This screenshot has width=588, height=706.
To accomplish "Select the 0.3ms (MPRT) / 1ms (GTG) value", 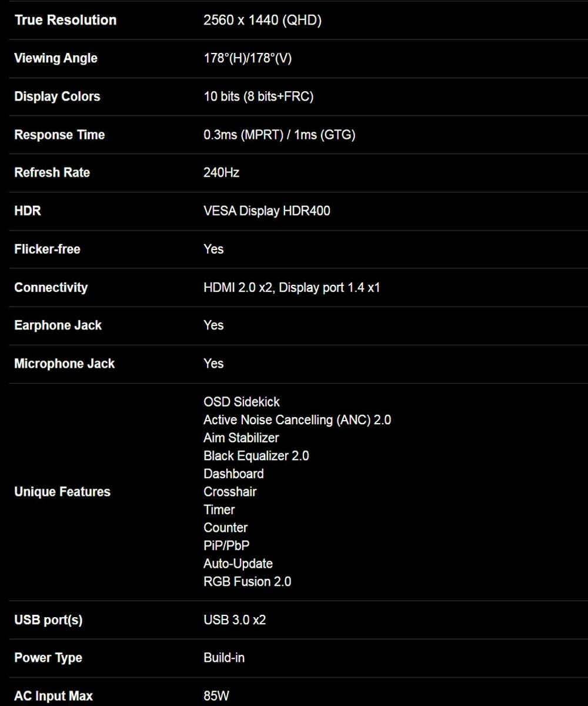I will pyautogui.click(x=279, y=135).
